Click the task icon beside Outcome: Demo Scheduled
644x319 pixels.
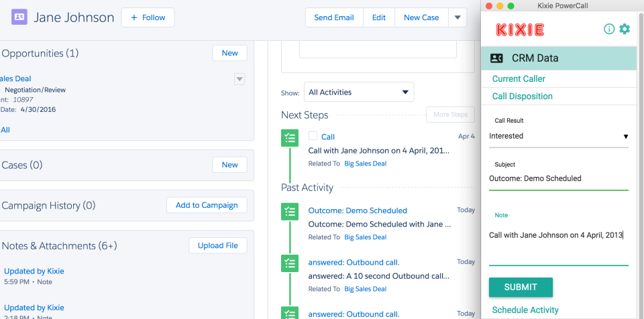coord(290,211)
